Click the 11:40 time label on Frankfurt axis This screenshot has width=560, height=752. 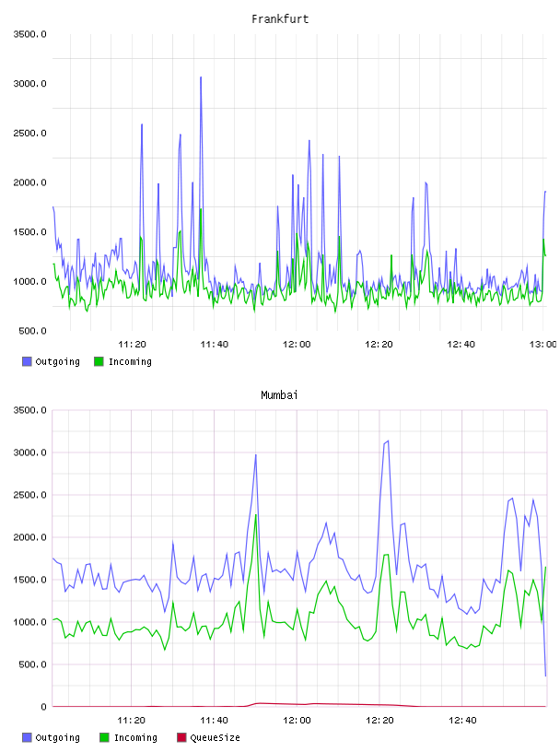(x=214, y=345)
